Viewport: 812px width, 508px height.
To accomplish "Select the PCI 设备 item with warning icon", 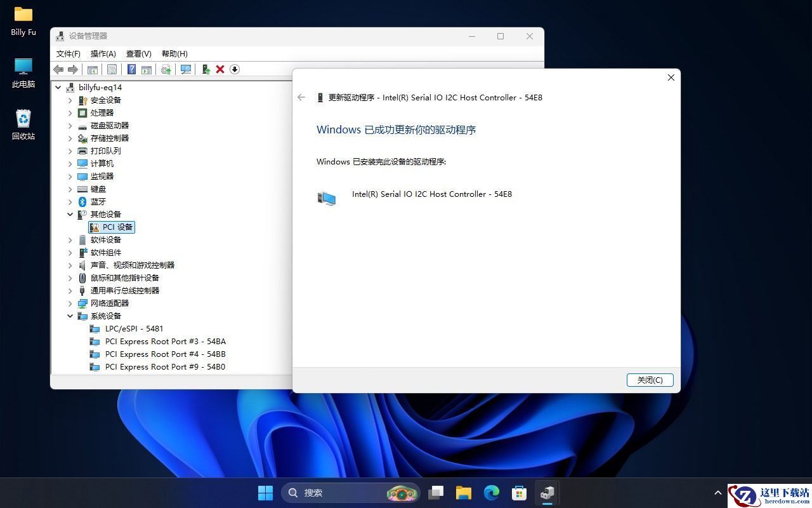I will 112,227.
